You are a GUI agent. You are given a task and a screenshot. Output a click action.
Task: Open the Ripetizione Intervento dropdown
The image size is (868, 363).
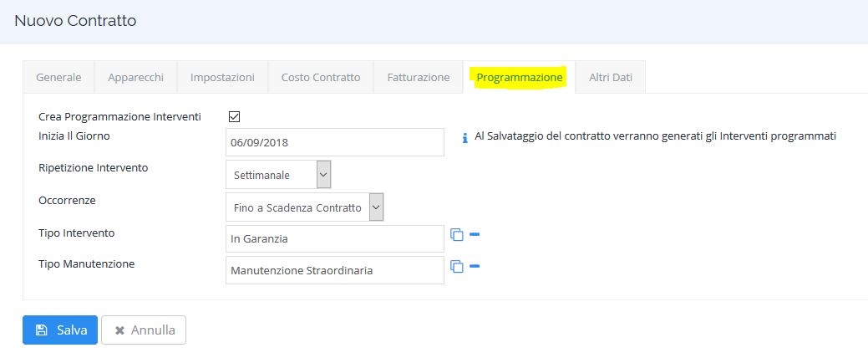coord(278,175)
